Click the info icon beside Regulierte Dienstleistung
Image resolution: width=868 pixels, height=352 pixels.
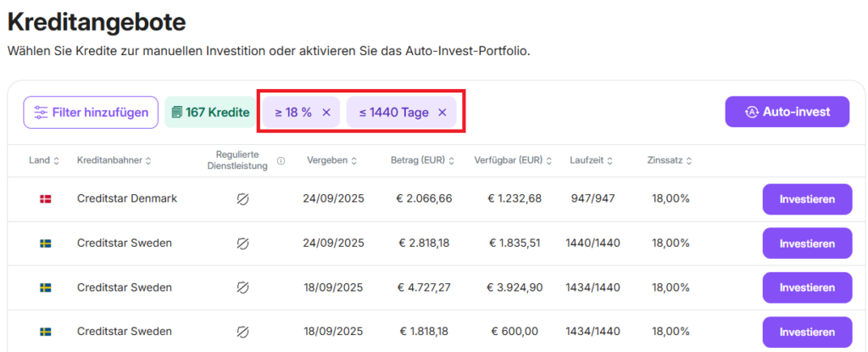[x=281, y=160]
